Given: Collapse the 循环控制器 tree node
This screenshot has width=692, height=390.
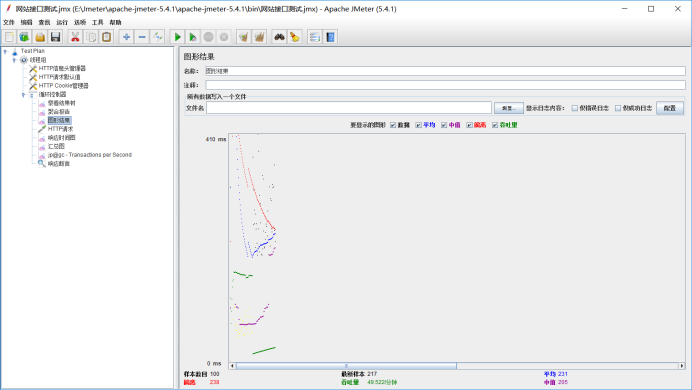Looking at the screenshot, I should (23, 94).
